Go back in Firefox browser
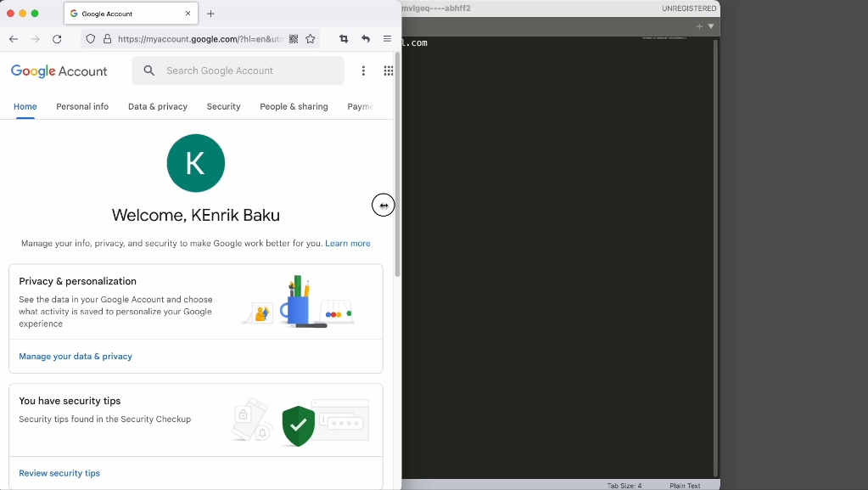The height and width of the screenshot is (490, 868). (x=14, y=39)
